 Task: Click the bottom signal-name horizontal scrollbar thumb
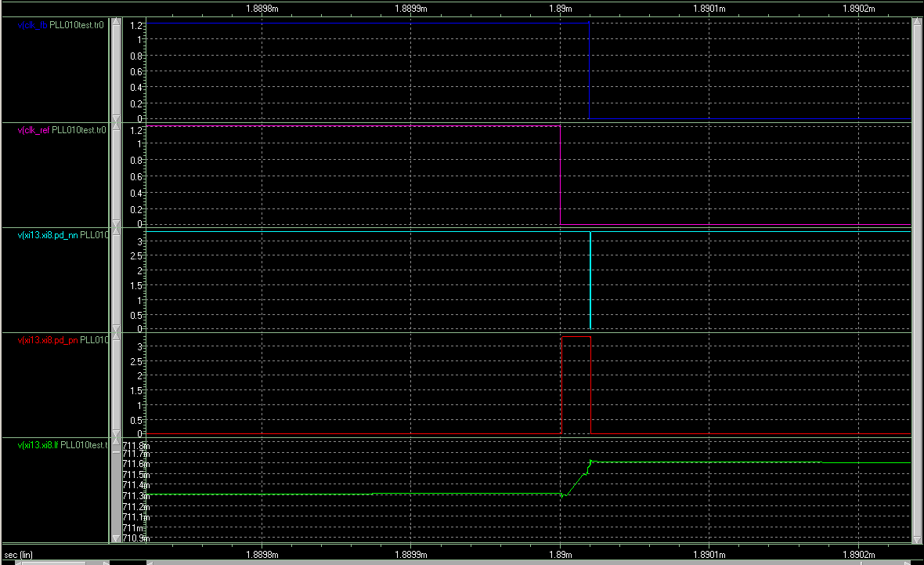54,563
